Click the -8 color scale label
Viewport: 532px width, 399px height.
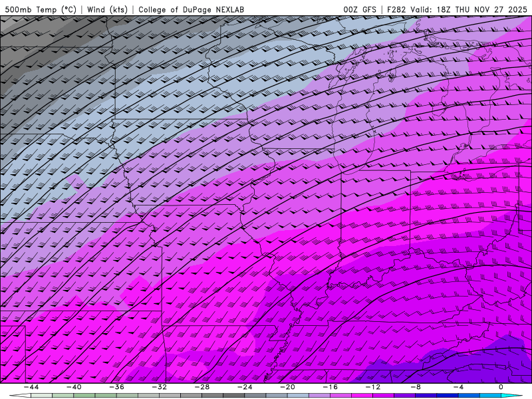[x=416, y=387]
